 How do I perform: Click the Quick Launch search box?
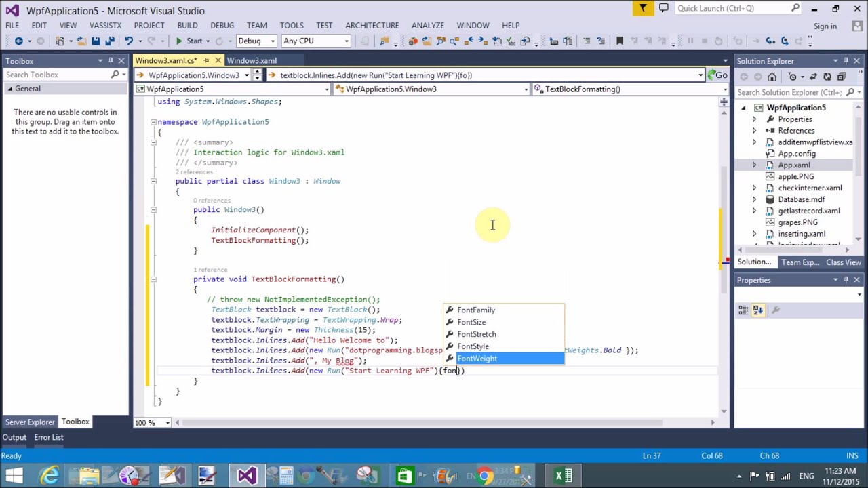pos(738,8)
